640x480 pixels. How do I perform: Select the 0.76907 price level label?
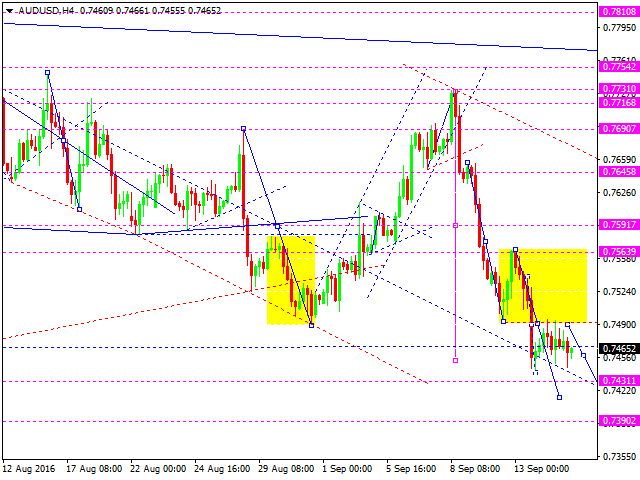tap(619, 129)
